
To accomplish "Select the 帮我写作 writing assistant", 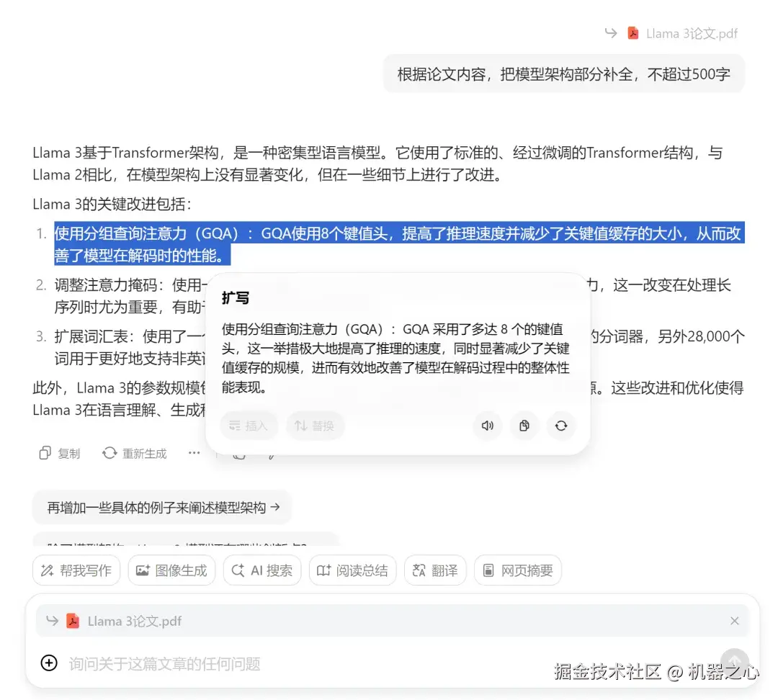I will 76,570.
